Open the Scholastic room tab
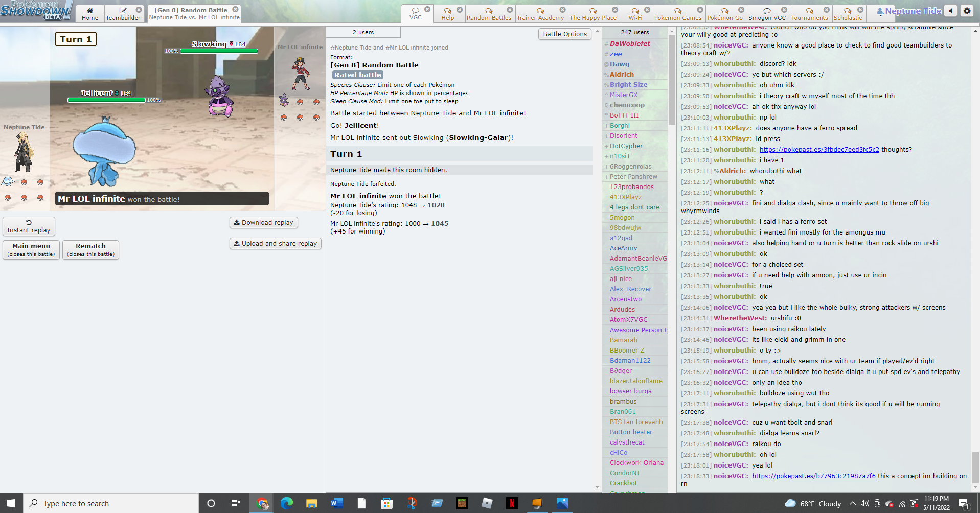This screenshot has height=513, width=980. (x=848, y=14)
